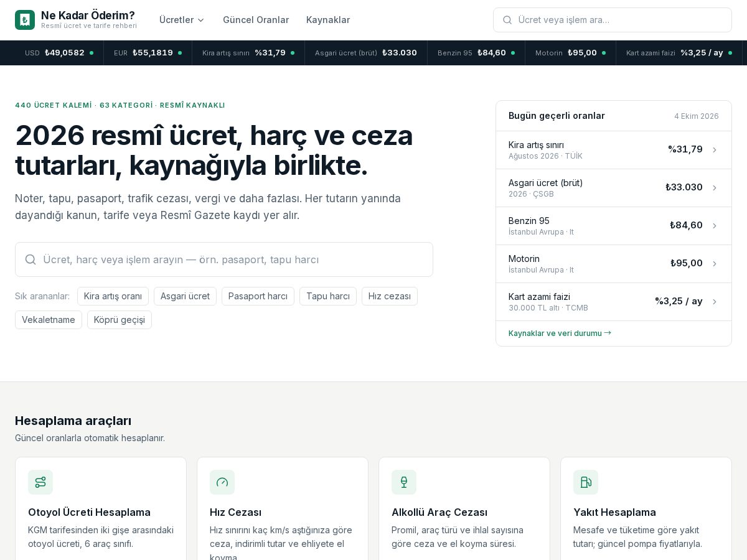Open the Motorin row chevron

pyautogui.click(x=715, y=264)
